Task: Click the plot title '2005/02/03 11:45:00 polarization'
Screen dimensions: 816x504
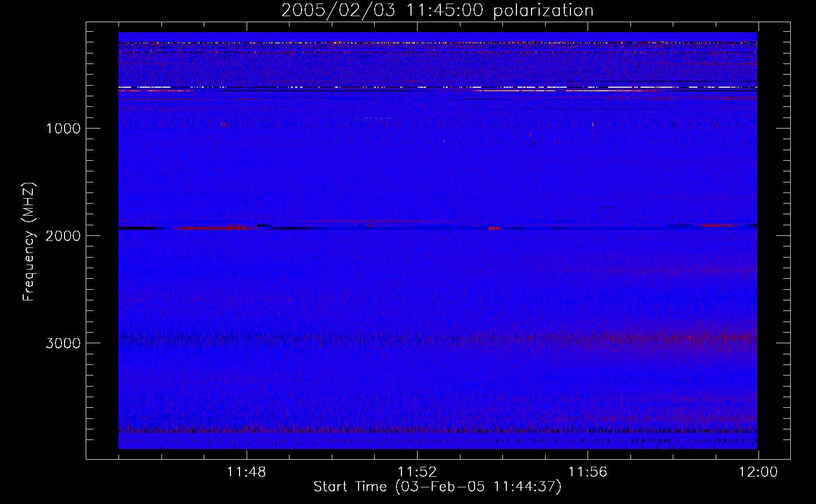Action: click(437, 11)
